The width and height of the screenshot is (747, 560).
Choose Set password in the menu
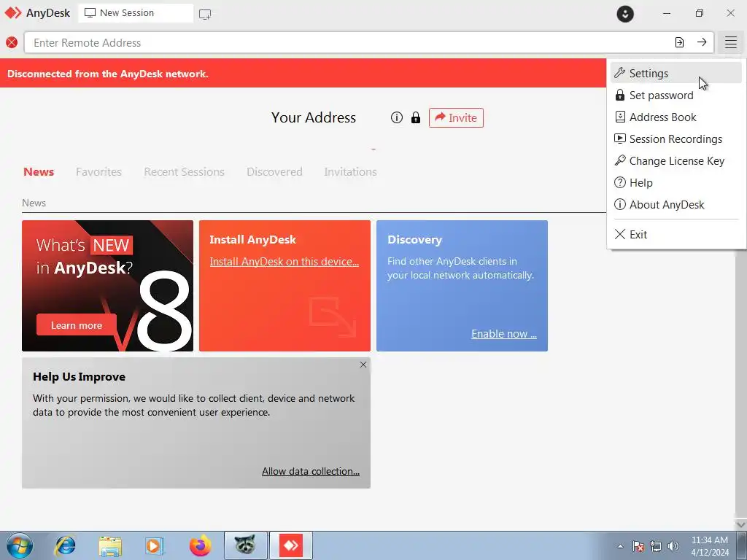tap(676, 96)
